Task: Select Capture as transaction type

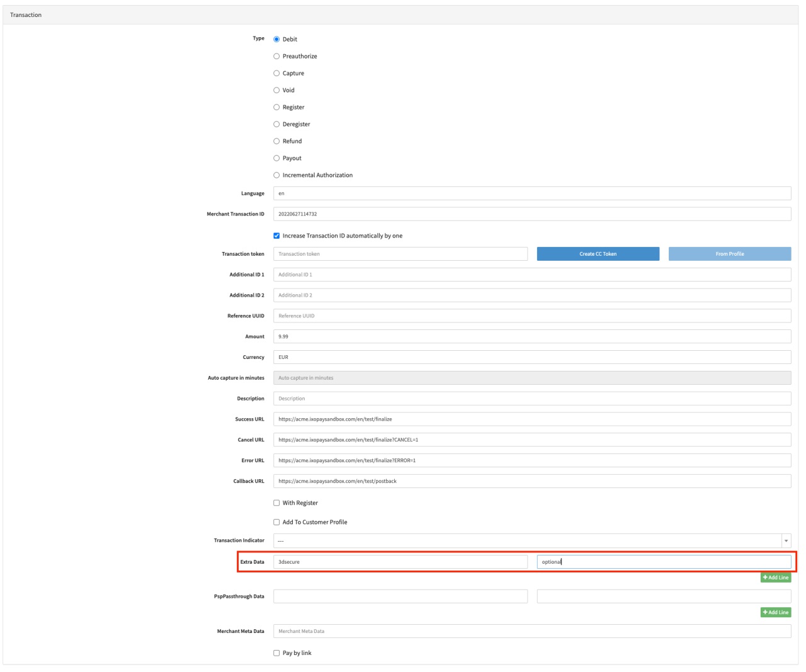Action: click(x=276, y=73)
